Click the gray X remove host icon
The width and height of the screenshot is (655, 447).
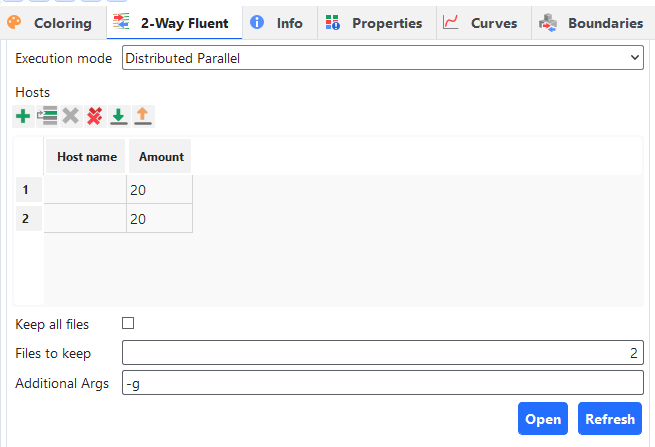71,116
